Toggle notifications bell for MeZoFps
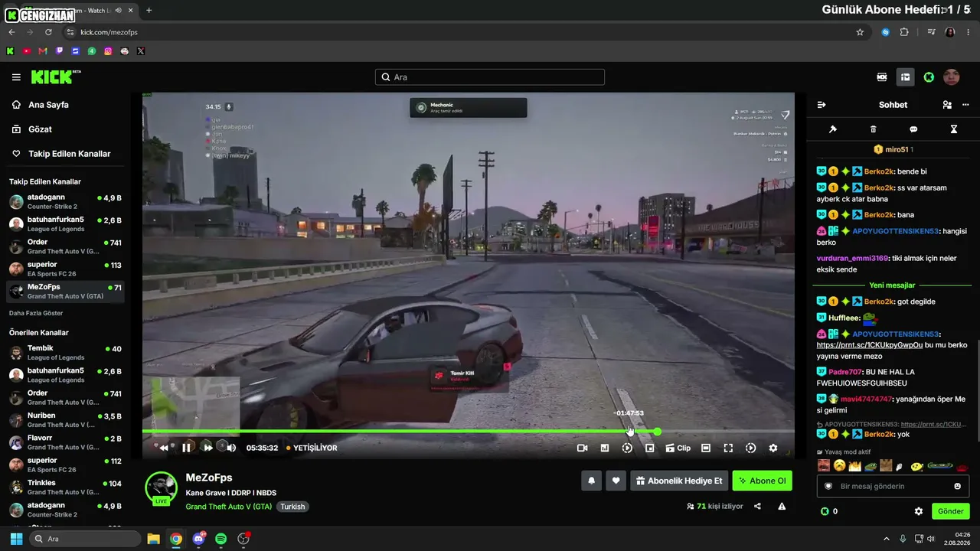 (591, 481)
